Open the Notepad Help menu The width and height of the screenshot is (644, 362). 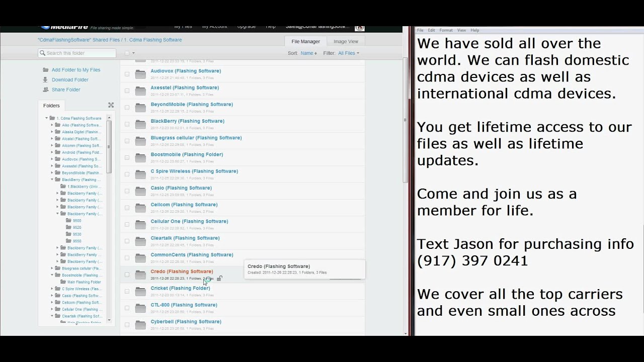pyautogui.click(x=475, y=30)
